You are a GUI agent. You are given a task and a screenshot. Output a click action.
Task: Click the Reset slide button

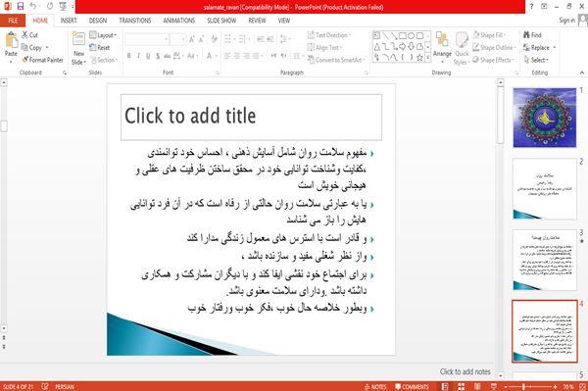[100, 48]
